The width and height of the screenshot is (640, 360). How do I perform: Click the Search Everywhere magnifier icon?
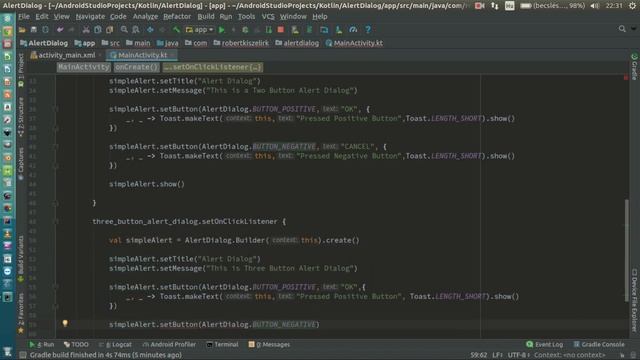tap(622, 29)
